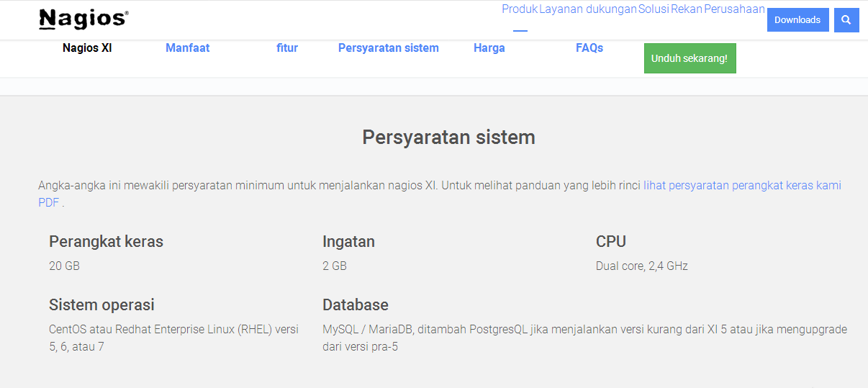Switch to the Manfaat section tab
The height and width of the screenshot is (388, 868).
(x=187, y=48)
